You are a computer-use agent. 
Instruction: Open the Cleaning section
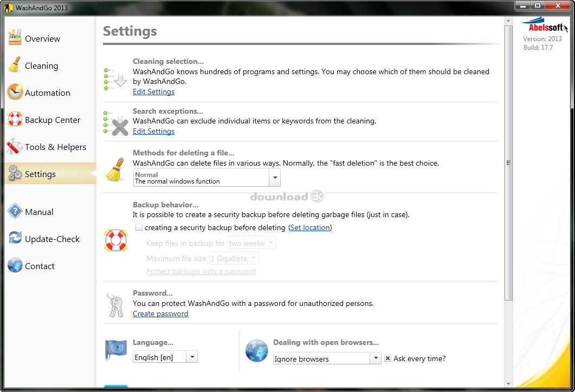(41, 66)
